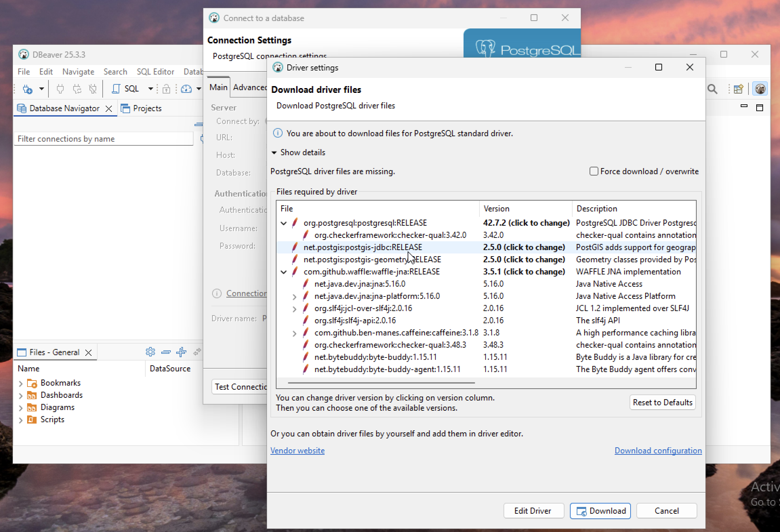Click the Connect plug icon in DBeaver toolbar
The height and width of the screenshot is (532, 780).
pos(60,89)
